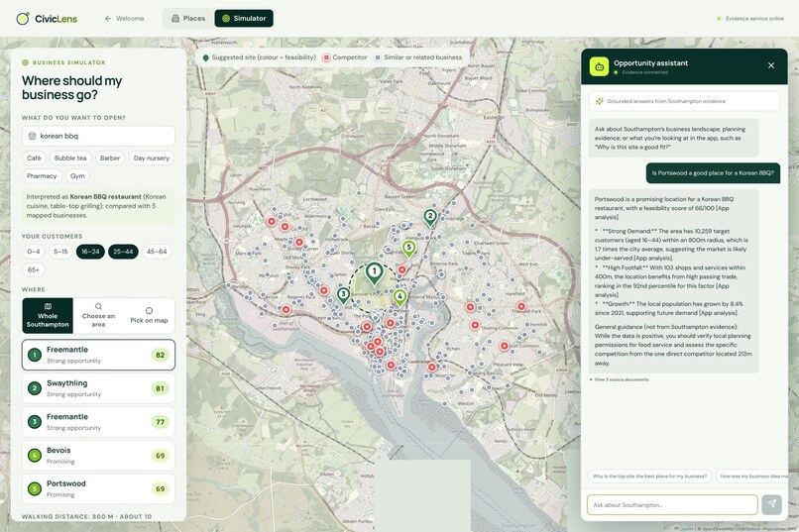
Task: Expand View 3 source documents
Action: [x=620, y=379]
